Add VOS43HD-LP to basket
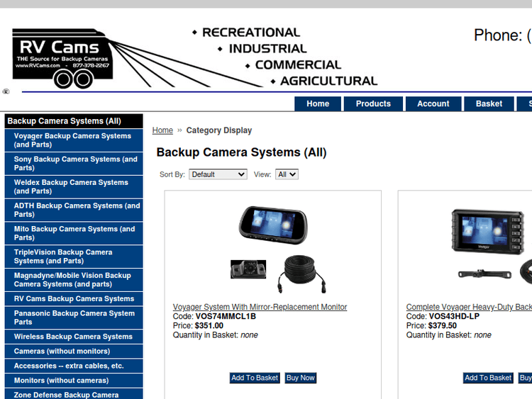532x399 pixels. (488, 378)
